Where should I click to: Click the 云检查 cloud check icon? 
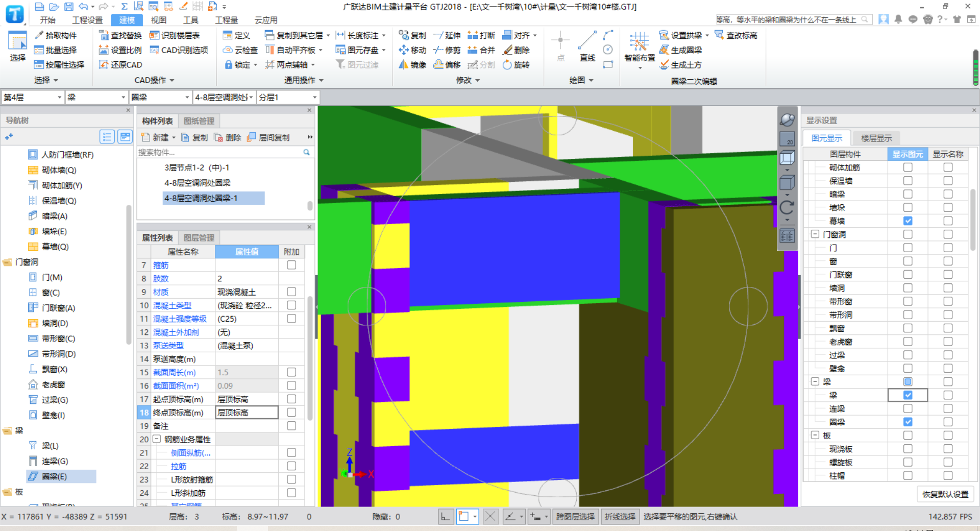(x=240, y=50)
